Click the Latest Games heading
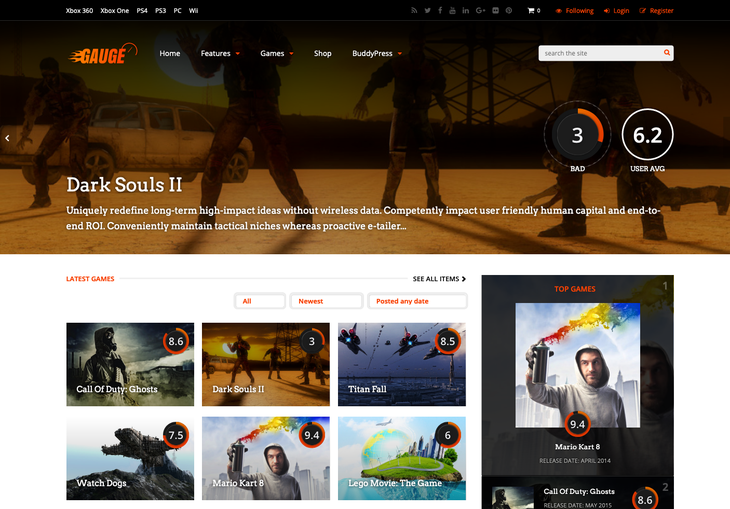Image resolution: width=730 pixels, height=509 pixels. 90,278
